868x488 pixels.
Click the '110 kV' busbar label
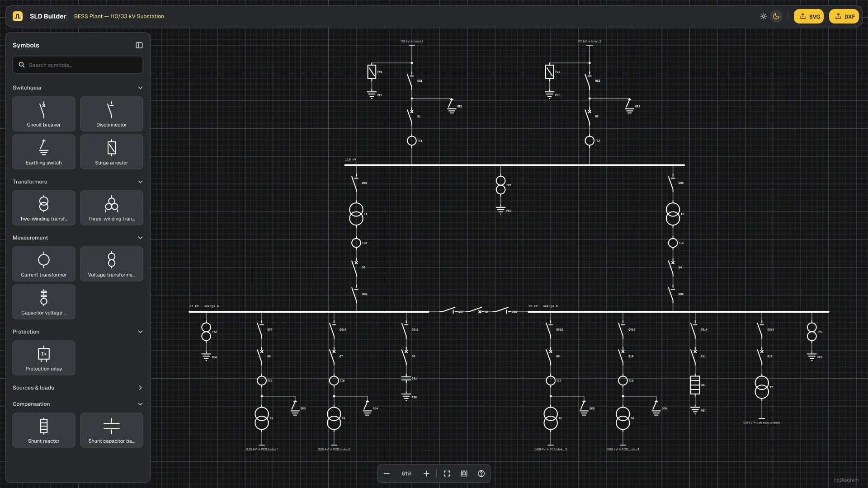click(x=350, y=160)
